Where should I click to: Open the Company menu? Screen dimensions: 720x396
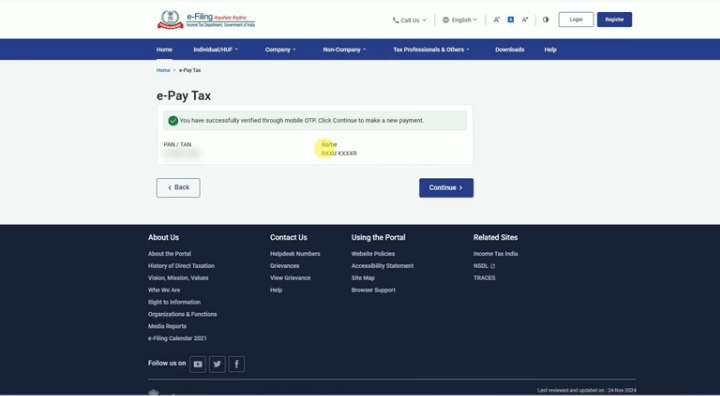click(280, 50)
